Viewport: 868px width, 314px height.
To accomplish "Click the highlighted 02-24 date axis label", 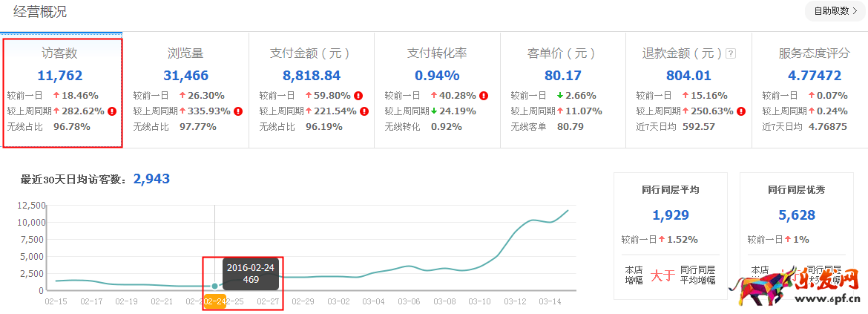I will tap(214, 302).
